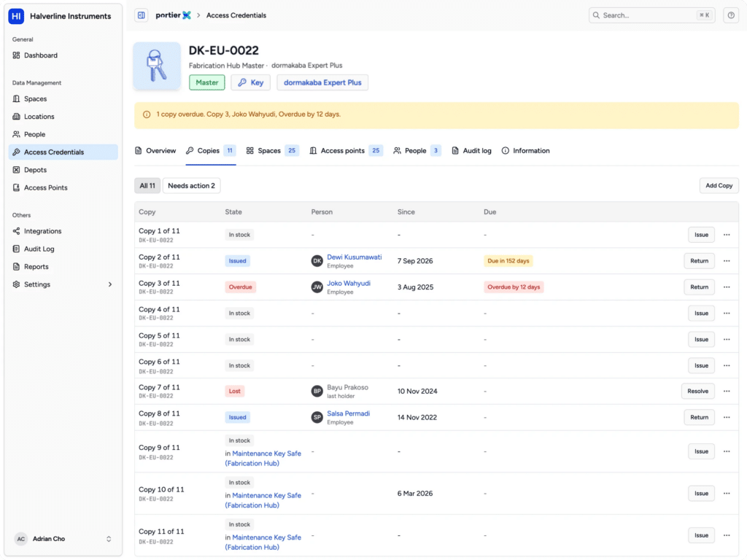Switch to the Information tab
This screenshot has height=560, width=747.
(x=525, y=150)
